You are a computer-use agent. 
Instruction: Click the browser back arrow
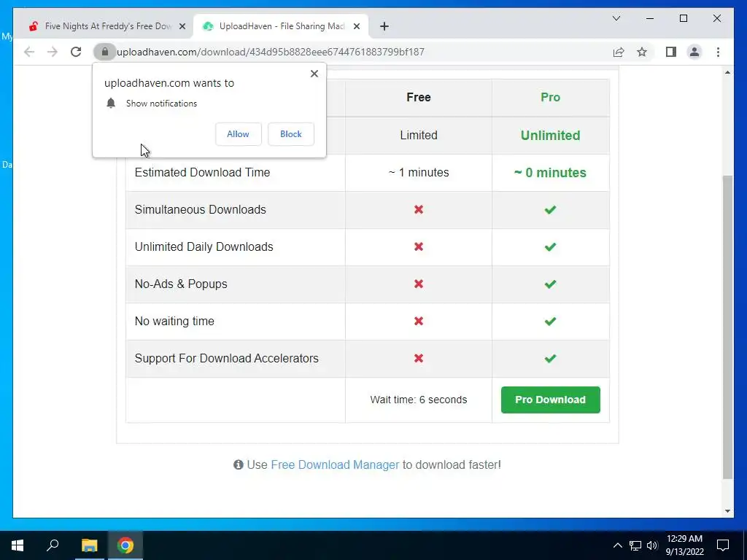pyautogui.click(x=29, y=52)
